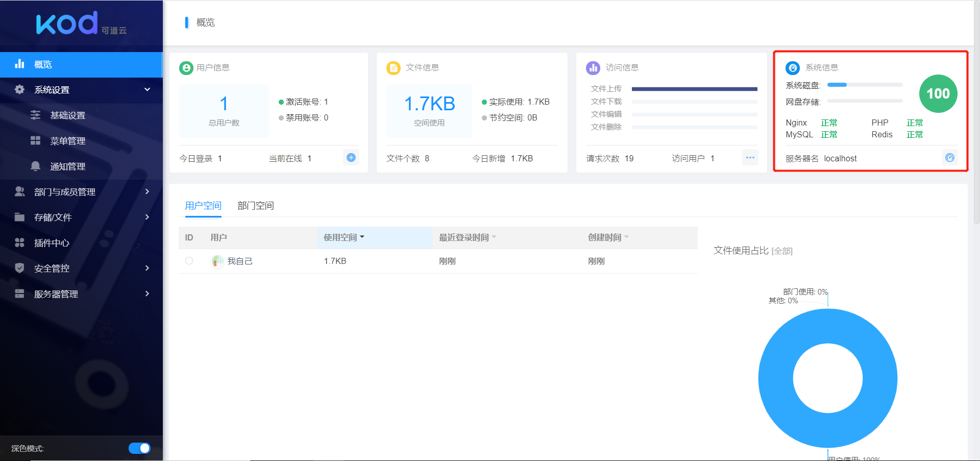The height and width of the screenshot is (461, 980).
Task: Open 通知管理 menu item
Action: (x=81, y=166)
